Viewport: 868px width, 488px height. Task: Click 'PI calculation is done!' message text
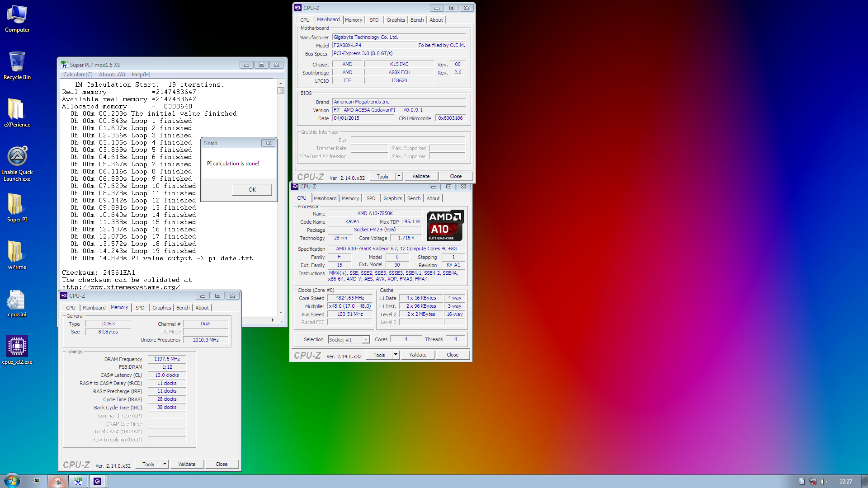233,164
